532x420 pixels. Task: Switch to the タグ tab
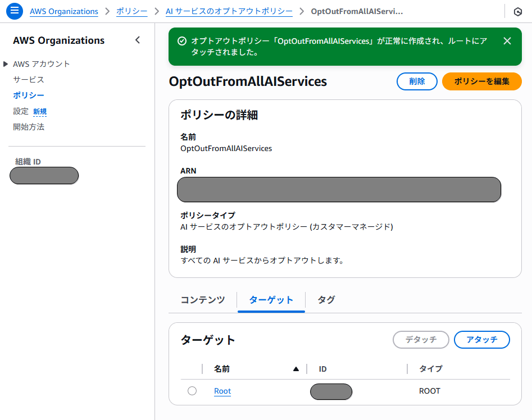click(326, 300)
